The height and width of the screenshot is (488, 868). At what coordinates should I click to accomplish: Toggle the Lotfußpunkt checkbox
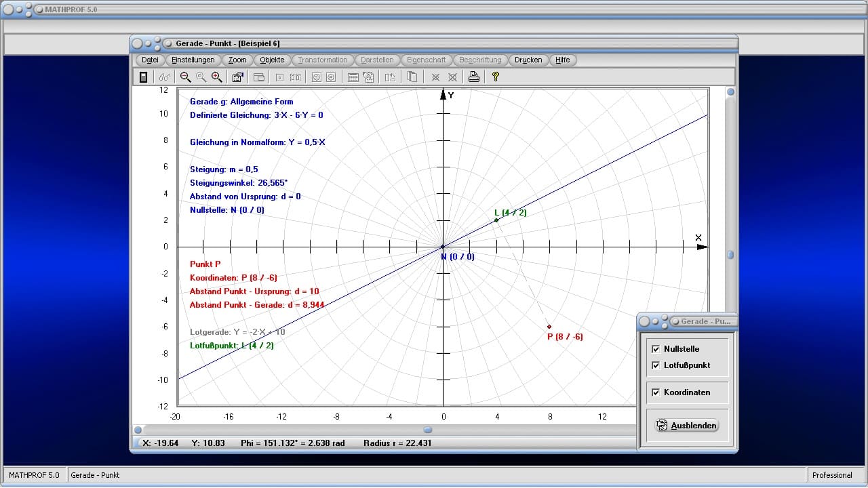(656, 365)
